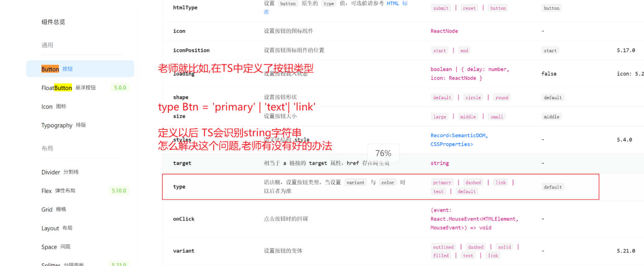
Task: Click the 5.21.0 version cell
Action: [626, 251]
